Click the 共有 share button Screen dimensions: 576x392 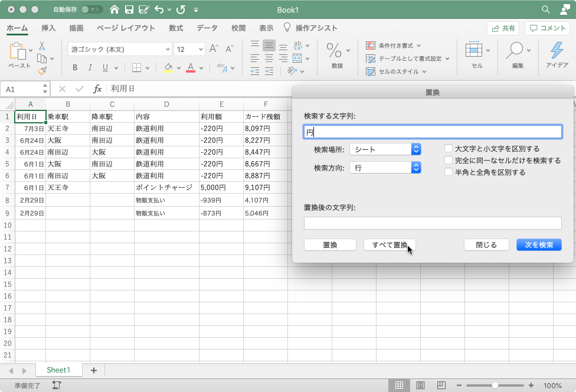[x=503, y=28]
